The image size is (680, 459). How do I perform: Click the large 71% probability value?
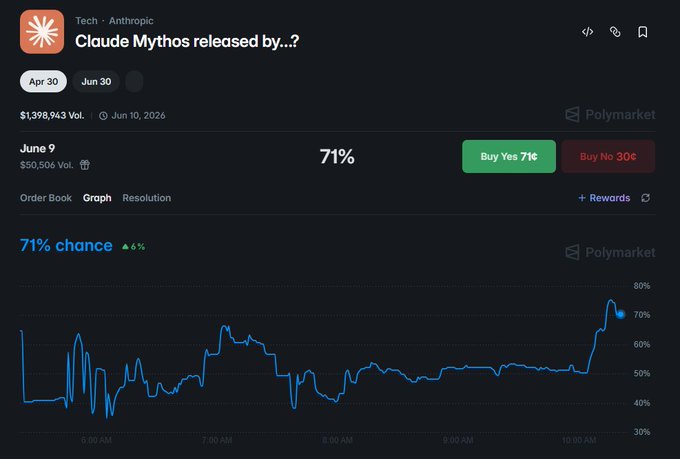point(337,157)
